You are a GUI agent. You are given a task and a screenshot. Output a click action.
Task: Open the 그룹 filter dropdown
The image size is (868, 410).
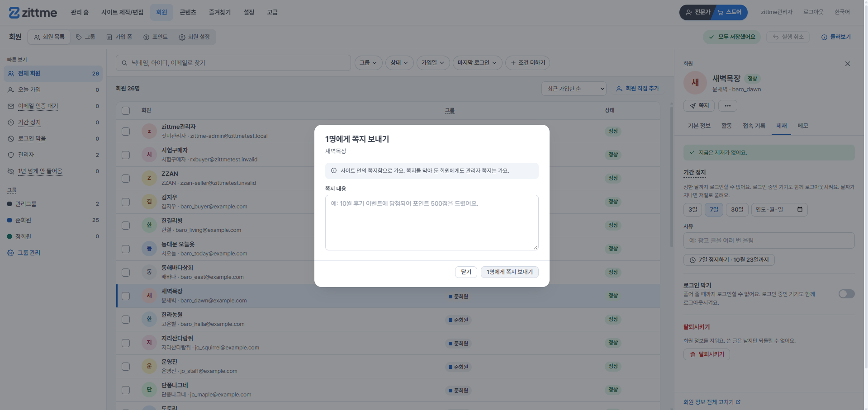click(369, 63)
